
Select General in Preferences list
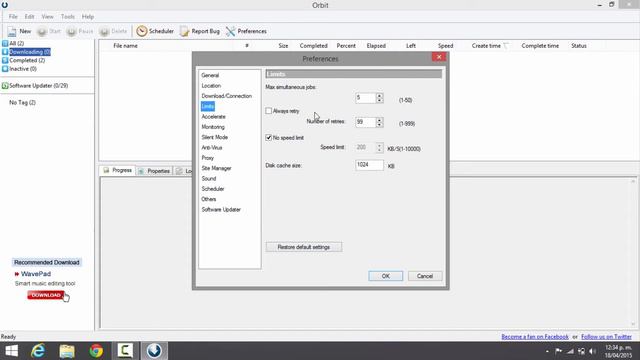(x=210, y=76)
